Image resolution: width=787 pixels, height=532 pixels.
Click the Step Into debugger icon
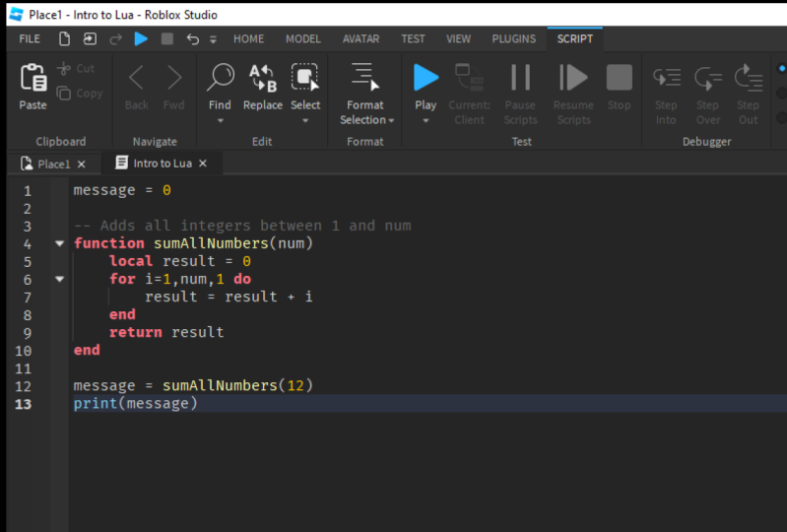click(666, 79)
